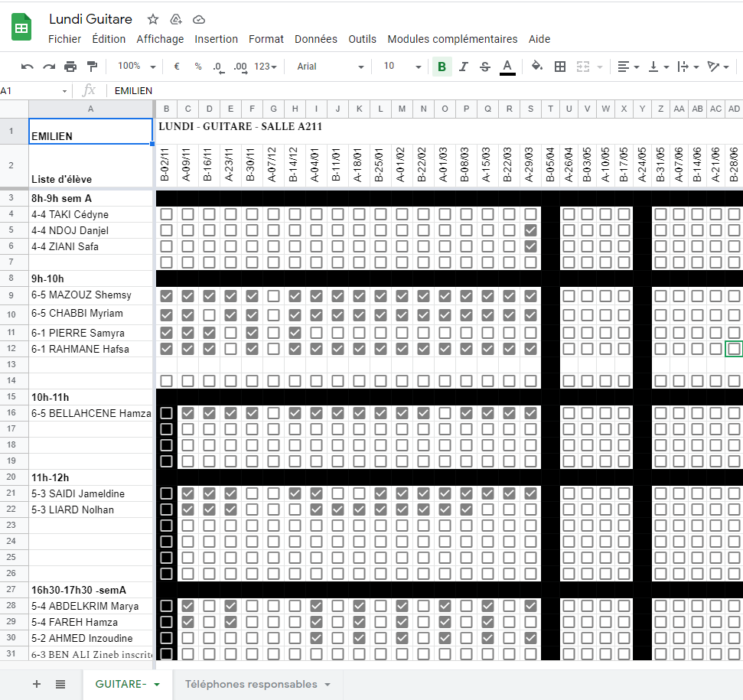The image size is (743, 700).
Task: Click the add sheet plus button
Action: click(37, 684)
